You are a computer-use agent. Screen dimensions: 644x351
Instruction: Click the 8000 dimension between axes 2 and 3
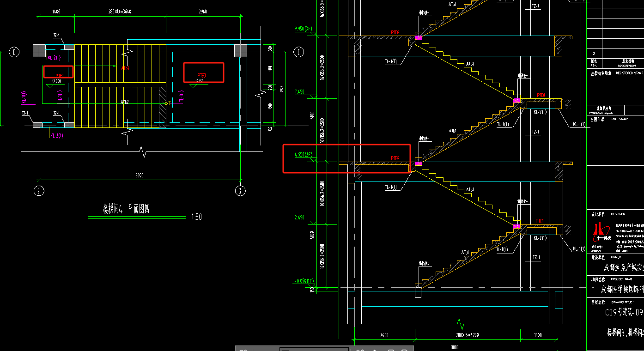pos(140,175)
